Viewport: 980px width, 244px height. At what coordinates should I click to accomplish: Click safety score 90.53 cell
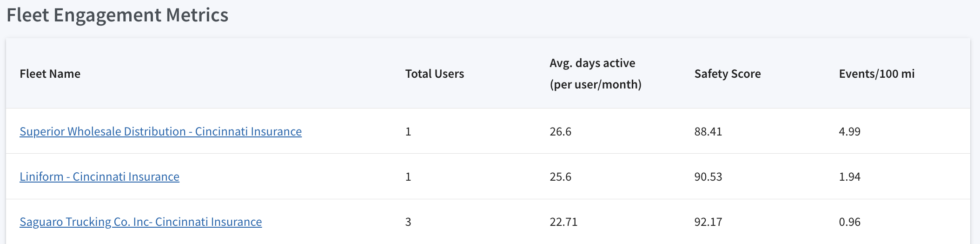click(x=708, y=177)
